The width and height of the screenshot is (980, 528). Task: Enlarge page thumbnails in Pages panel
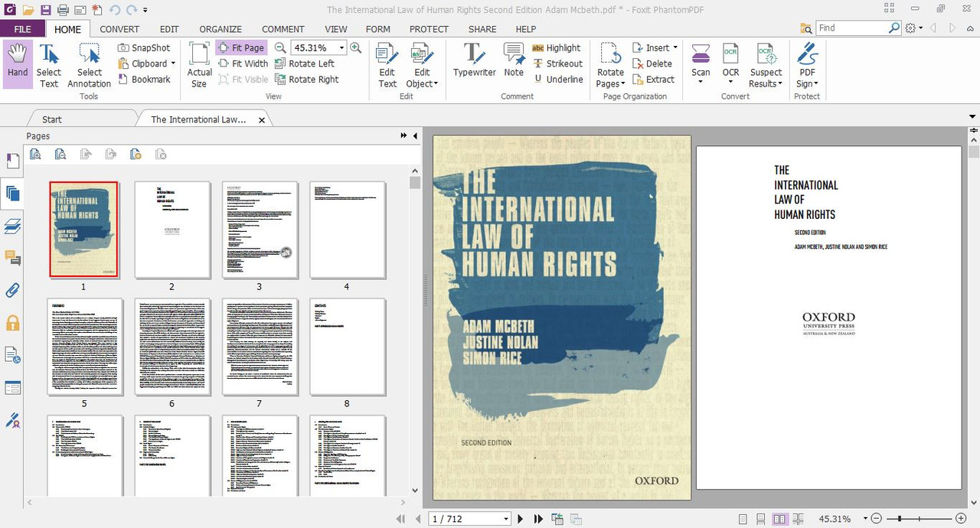(35, 154)
